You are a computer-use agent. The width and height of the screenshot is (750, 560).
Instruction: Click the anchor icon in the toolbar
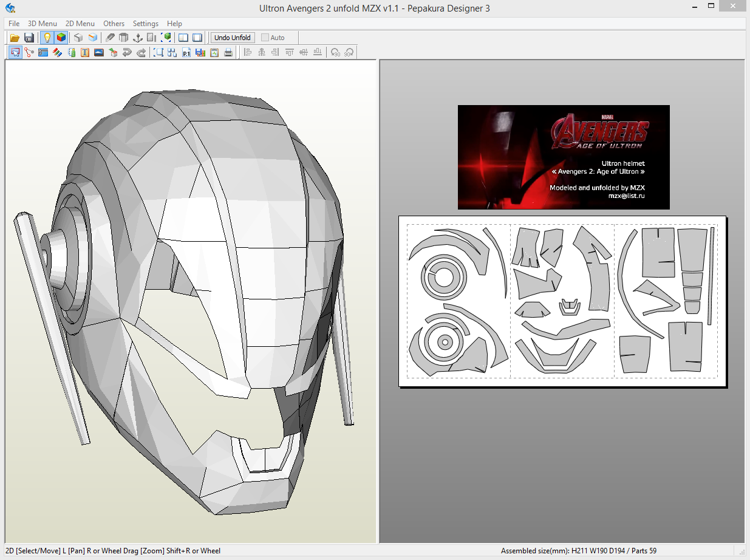tap(138, 38)
